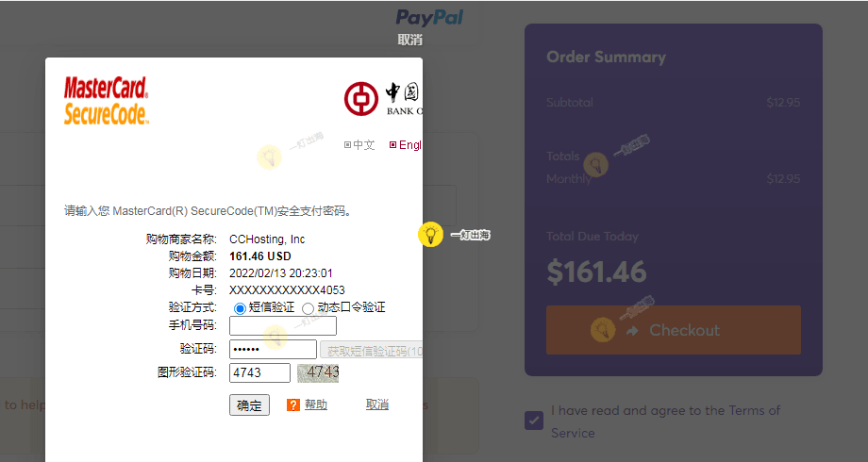Focus the 手机号码 phone number field
This screenshot has height=462, width=868.
283,325
